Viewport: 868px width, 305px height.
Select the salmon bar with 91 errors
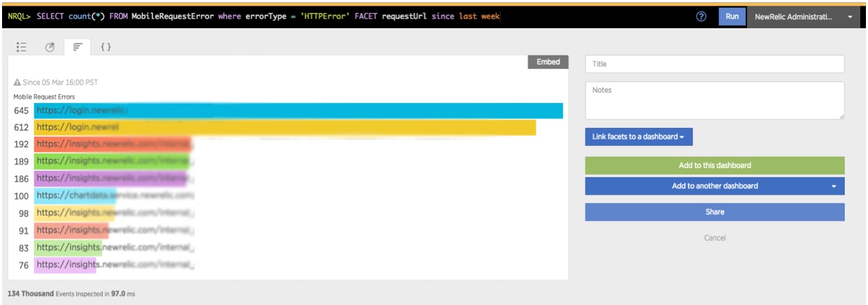[x=71, y=230]
